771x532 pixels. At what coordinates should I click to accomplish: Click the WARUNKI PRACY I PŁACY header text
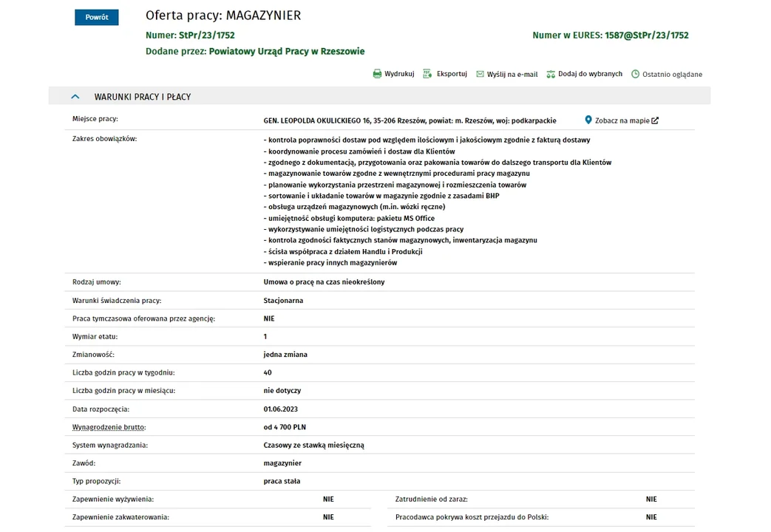[143, 97]
